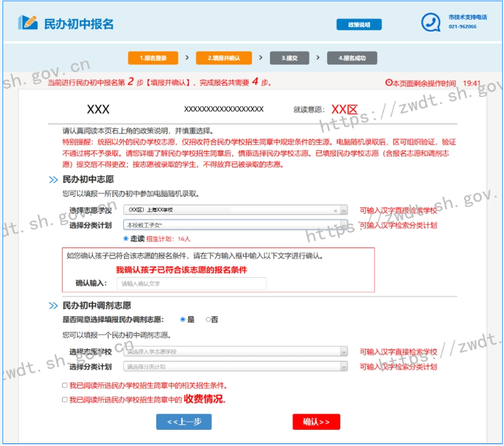Check the 相关招生条件 read confirmation box

click(x=65, y=385)
